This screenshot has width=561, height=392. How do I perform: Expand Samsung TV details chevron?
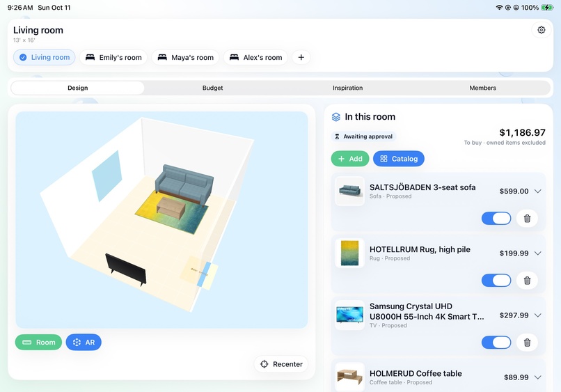pos(537,315)
